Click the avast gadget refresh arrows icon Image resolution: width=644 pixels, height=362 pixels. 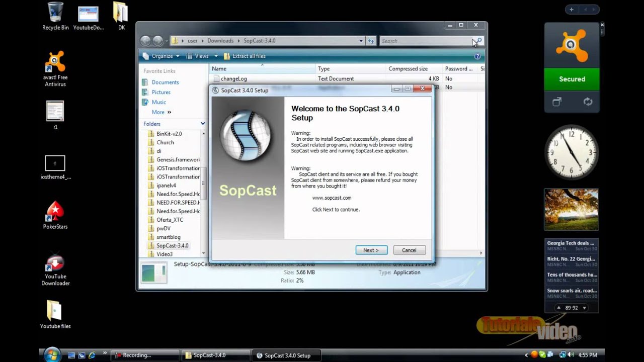[x=587, y=102]
